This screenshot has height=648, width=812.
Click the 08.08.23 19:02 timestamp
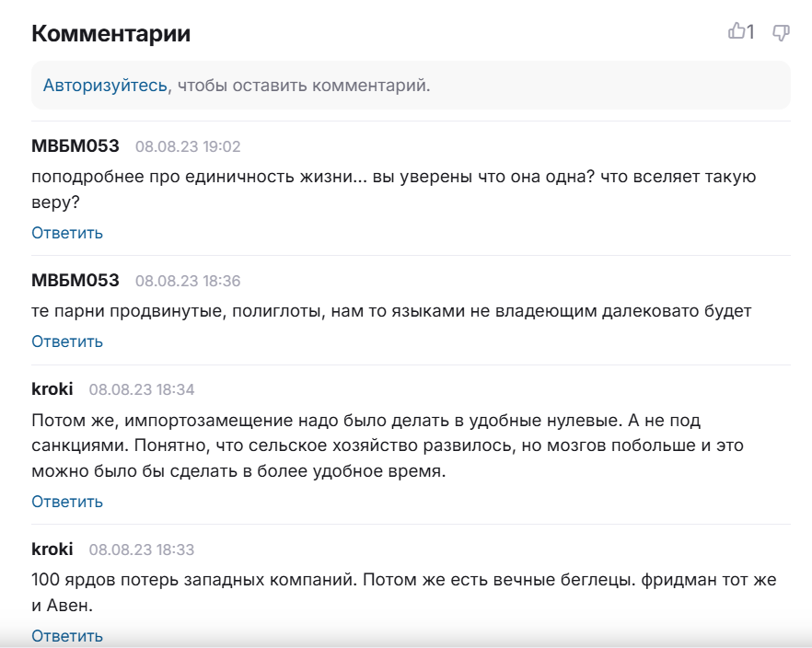tap(188, 146)
